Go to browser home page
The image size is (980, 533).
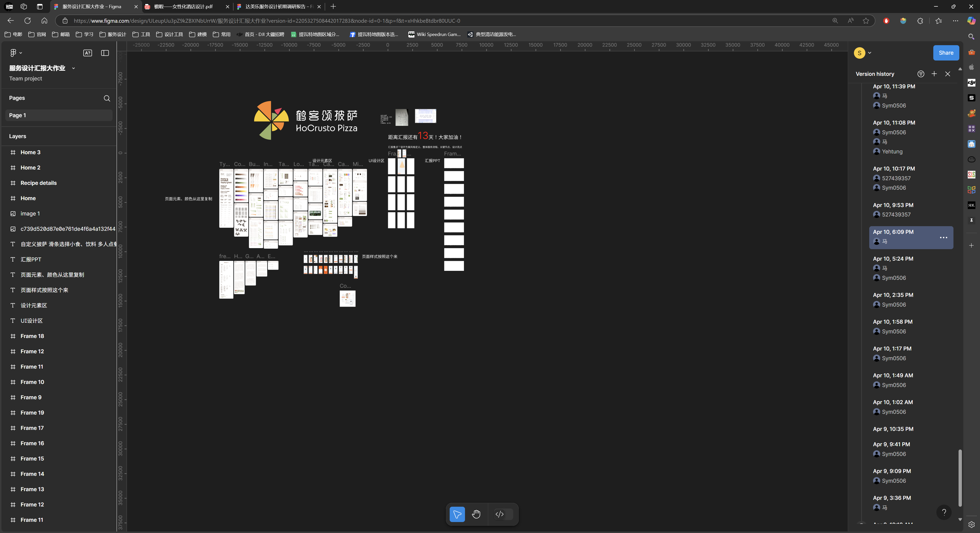(x=44, y=20)
